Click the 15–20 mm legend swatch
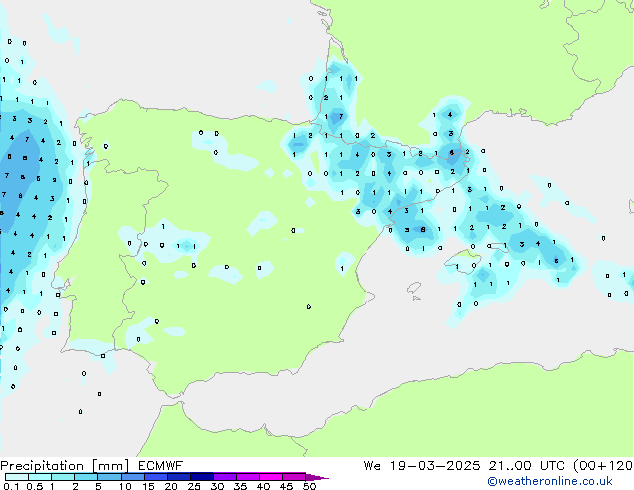 pos(156,477)
